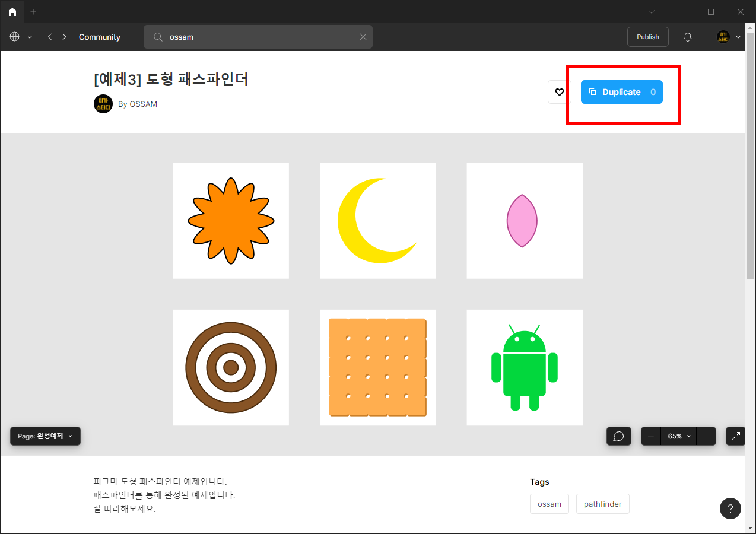The height and width of the screenshot is (534, 756).
Task: Focus the search field containing ossam
Action: [258, 37]
